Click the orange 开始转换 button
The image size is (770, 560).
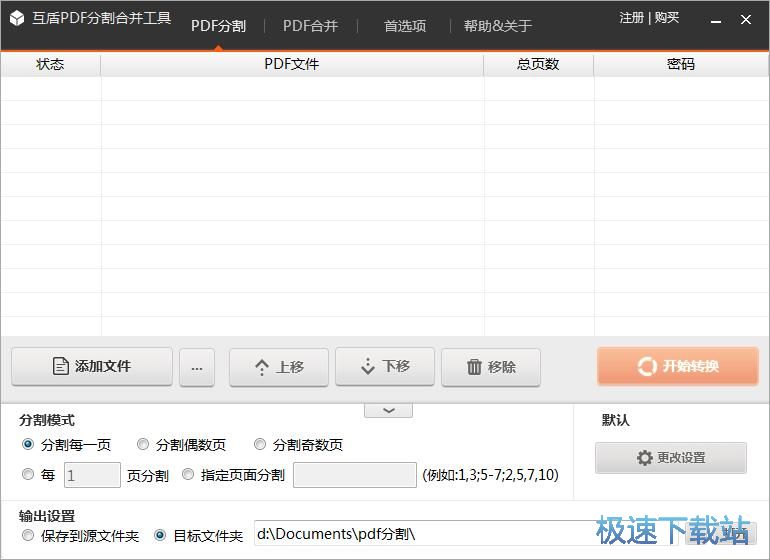pos(678,366)
